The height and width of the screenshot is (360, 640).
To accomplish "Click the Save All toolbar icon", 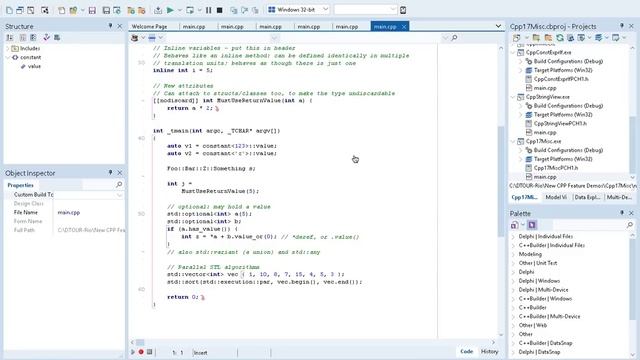I will (x=106, y=10).
